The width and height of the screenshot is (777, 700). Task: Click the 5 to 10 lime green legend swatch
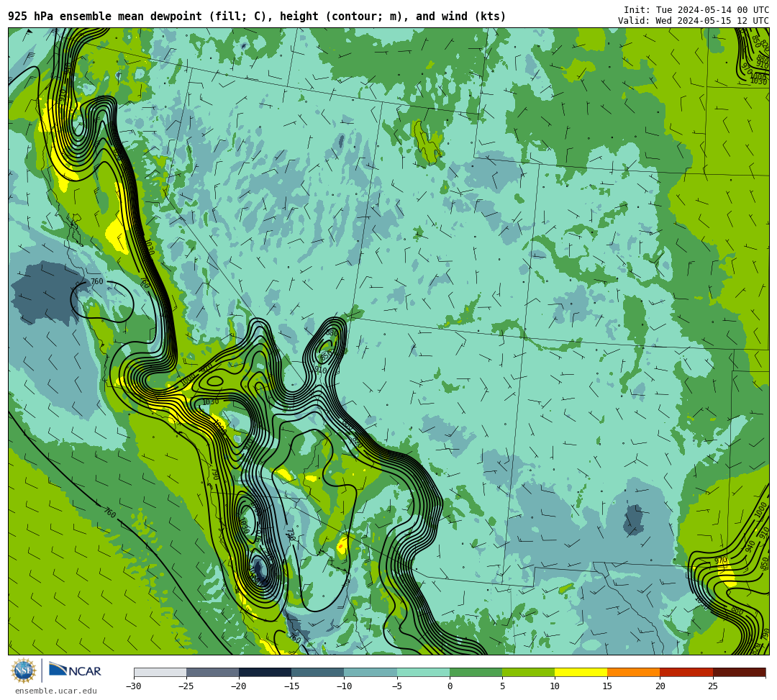tap(528, 672)
